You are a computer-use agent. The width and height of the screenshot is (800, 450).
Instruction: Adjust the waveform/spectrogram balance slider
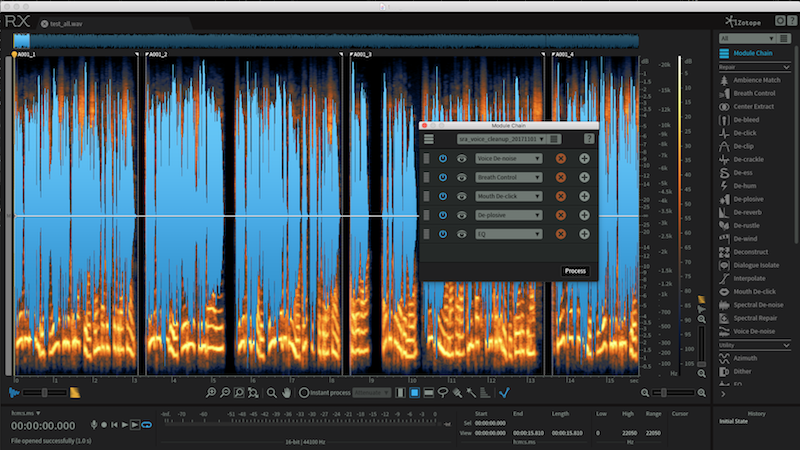45,393
